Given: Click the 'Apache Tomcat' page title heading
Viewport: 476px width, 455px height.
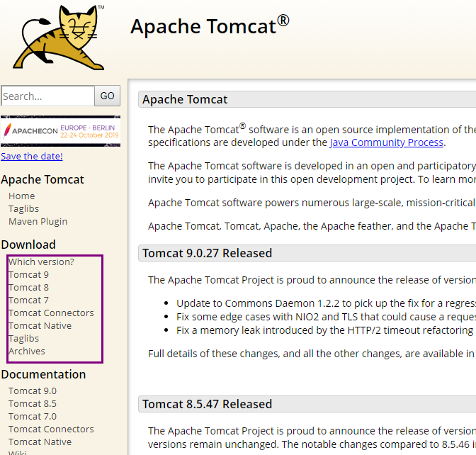Looking at the screenshot, I should [210, 26].
